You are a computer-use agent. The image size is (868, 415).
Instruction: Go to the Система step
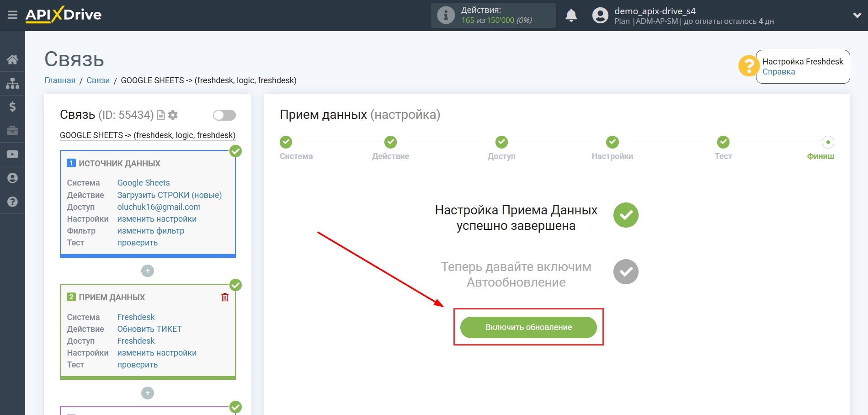click(286, 142)
